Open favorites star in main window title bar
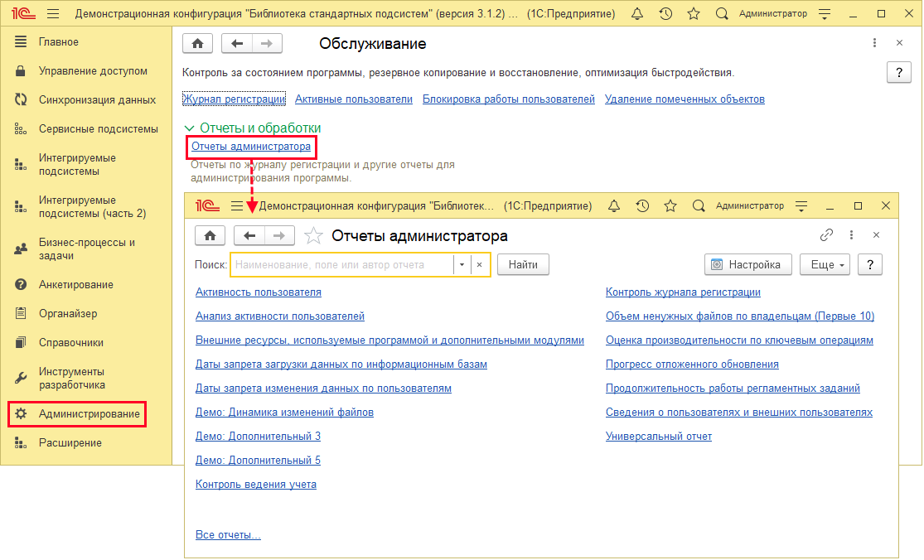 (x=694, y=13)
